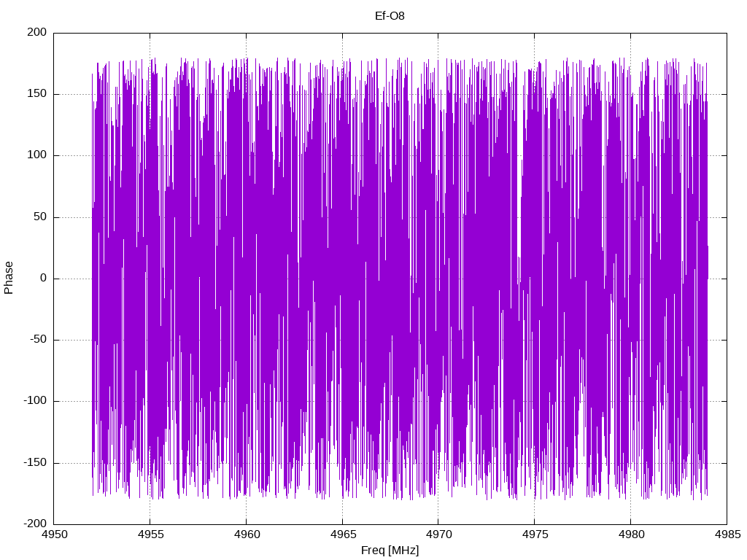Click the 4955 x-axis tick label
Screen dimensions: 747x560
tap(150, 534)
